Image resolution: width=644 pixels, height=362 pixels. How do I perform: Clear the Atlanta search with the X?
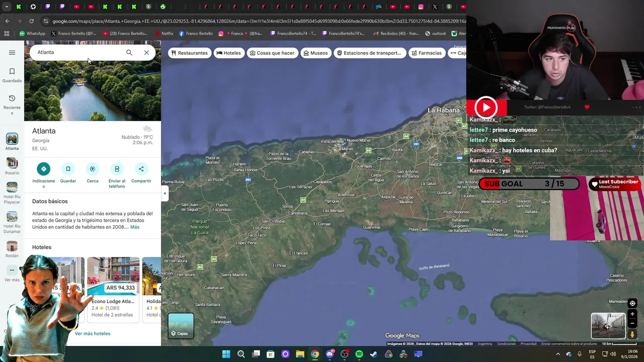tap(146, 52)
